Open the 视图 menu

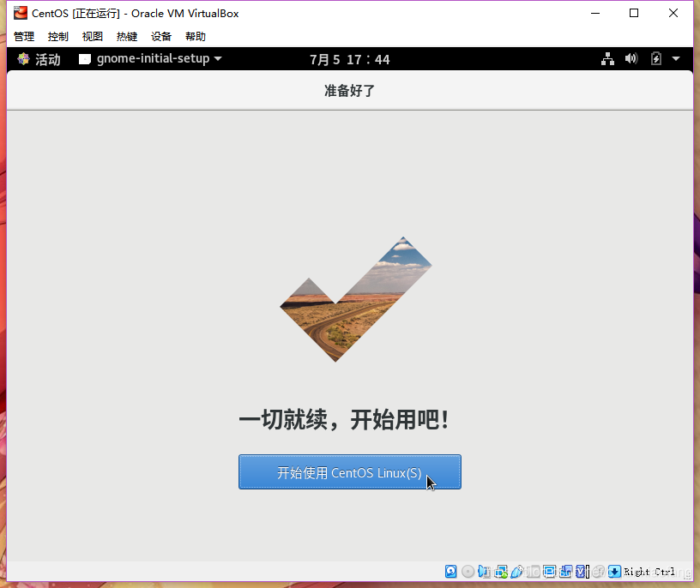pyautogui.click(x=93, y=37)
